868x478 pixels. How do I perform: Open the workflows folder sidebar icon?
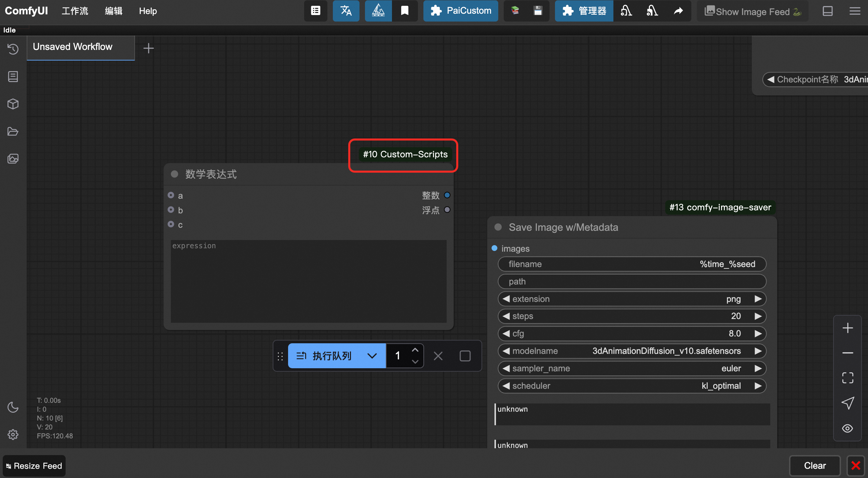(x=13, y=131)
